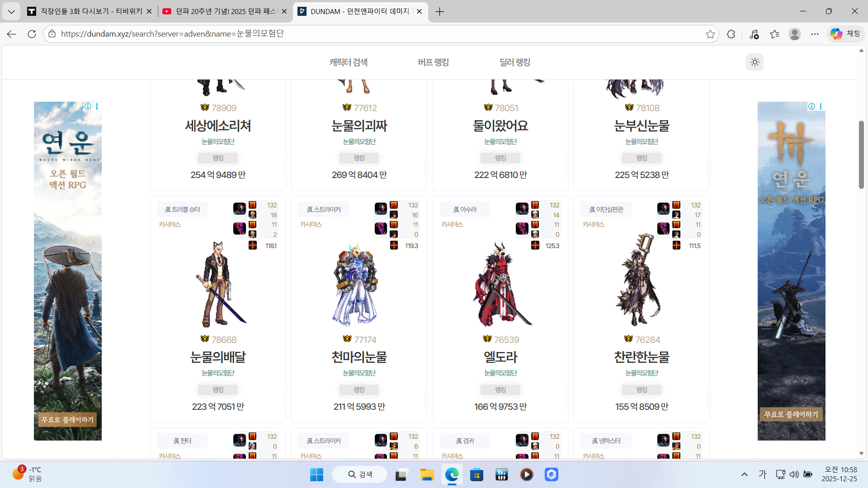
Task: Open the Copilot chat button
Action: pyautogui.click(x=845, y=34)
